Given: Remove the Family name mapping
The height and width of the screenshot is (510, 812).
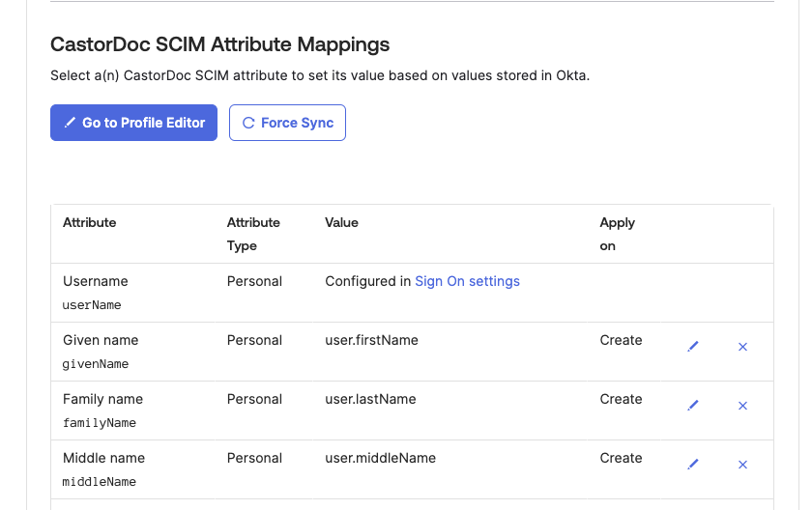Looking at the screenshot, I should tap(742, 406).
